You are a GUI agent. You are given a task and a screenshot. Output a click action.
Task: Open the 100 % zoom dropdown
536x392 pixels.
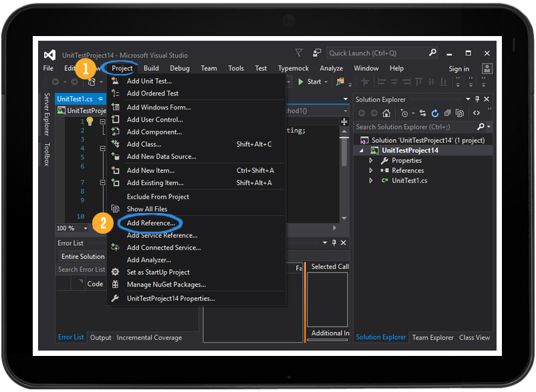(86, 228)
